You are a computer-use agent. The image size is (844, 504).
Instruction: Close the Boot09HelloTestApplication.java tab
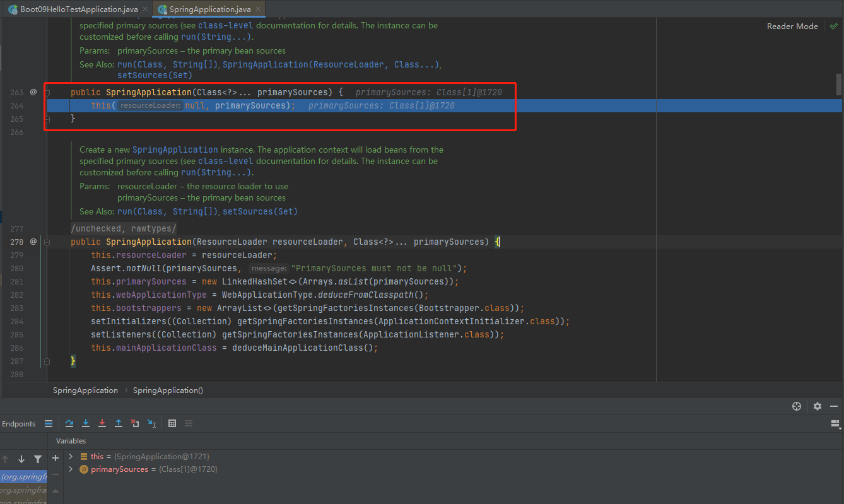click(x=145, y=9)
